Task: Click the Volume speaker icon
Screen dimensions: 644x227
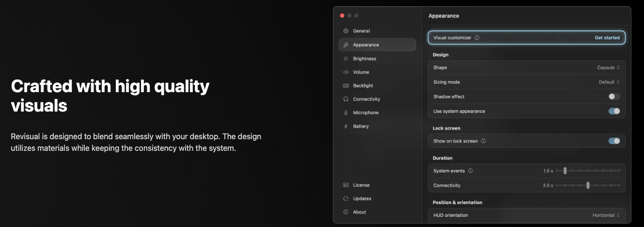Action: pyautogui.click(x=346, y=72)
